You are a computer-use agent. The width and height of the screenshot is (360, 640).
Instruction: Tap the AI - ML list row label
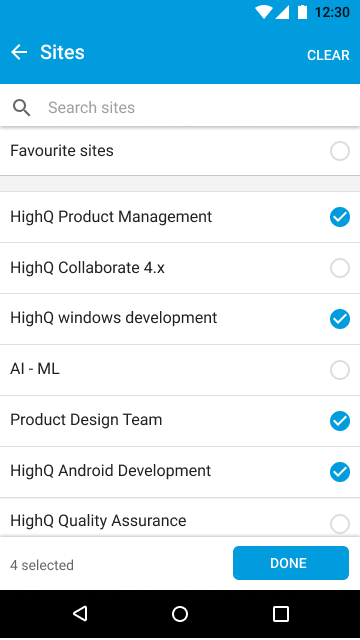tap(35, 369)
